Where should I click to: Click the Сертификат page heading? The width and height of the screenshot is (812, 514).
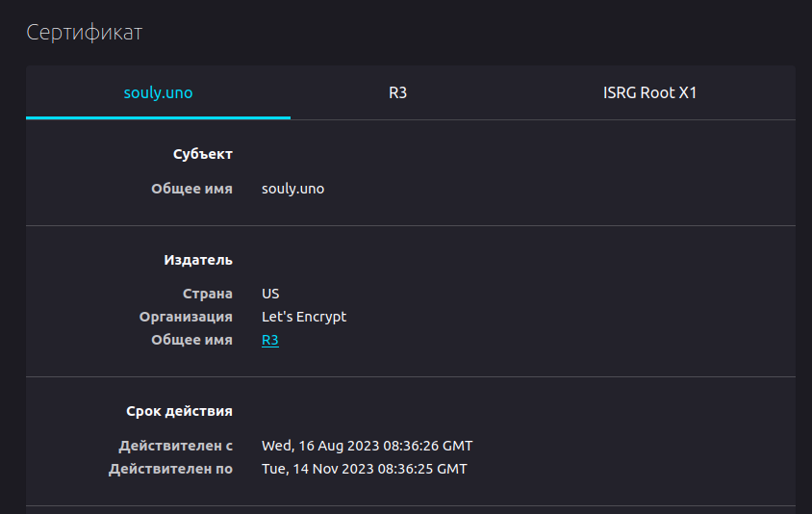[x=85, y=33]
